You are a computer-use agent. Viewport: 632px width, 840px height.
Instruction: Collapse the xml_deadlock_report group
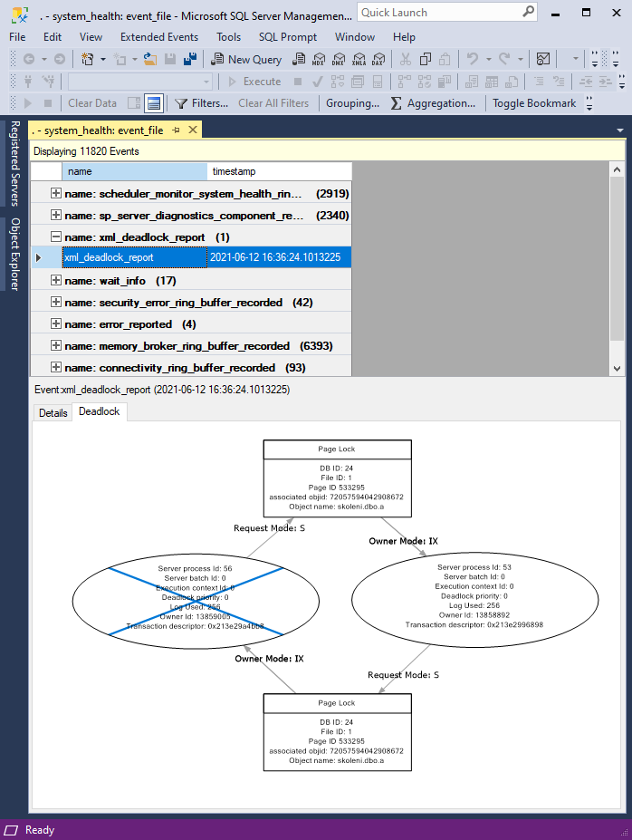tap(55, 237)
